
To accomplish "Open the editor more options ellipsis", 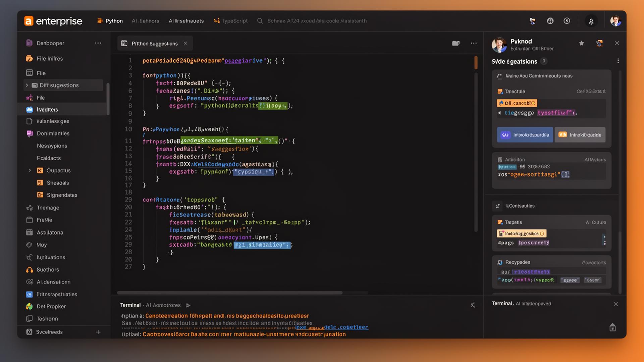I will point(474,43).
